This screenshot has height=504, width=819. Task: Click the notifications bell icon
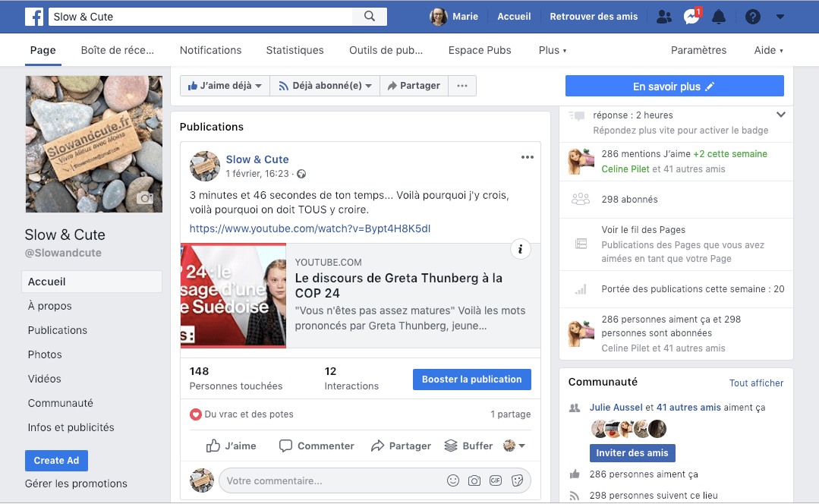coord(718,17)
